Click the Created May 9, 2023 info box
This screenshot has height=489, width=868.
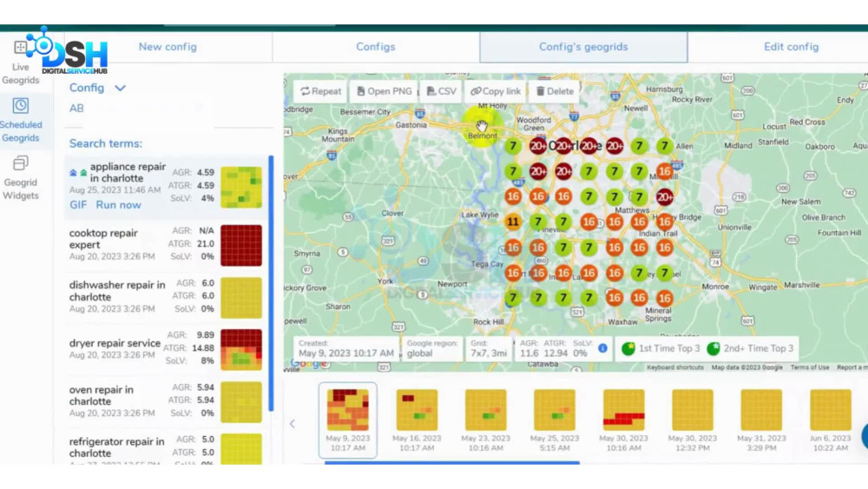tap(346, 349)
